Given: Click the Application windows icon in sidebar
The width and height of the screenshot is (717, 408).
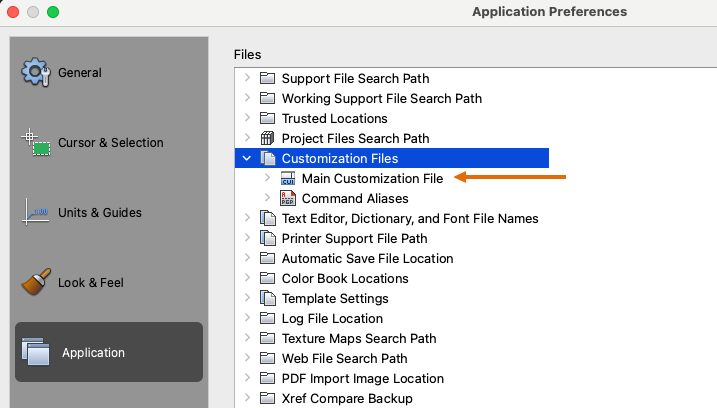Looking at the screenshot, I should pyautogui.click(x=35, y=352).
